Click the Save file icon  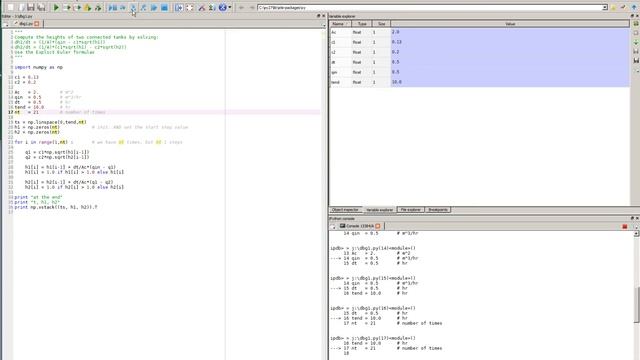coord(31,7)
